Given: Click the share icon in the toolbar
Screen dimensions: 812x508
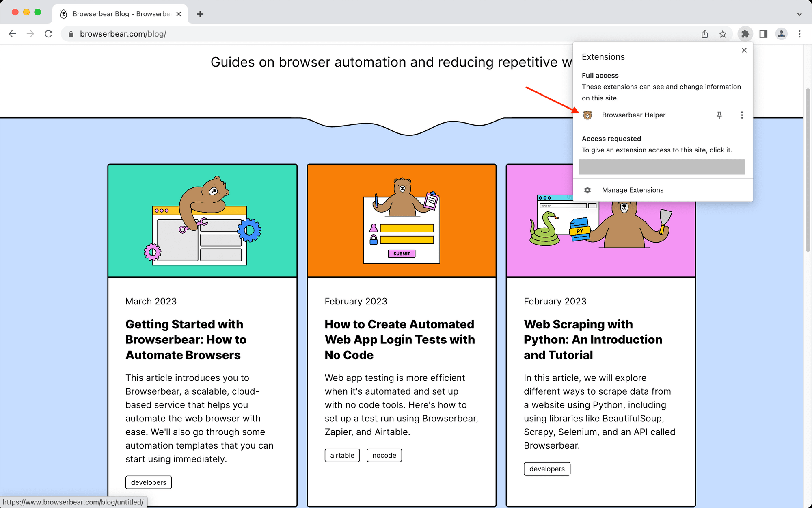Looking at the screenshot, I should [x=704, y=34].
